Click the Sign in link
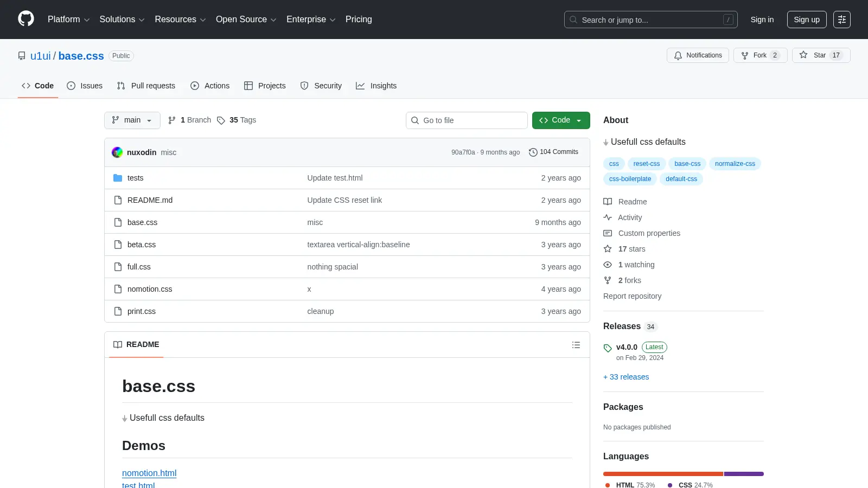This screenshot has width=868, height=488. [762, 20]
